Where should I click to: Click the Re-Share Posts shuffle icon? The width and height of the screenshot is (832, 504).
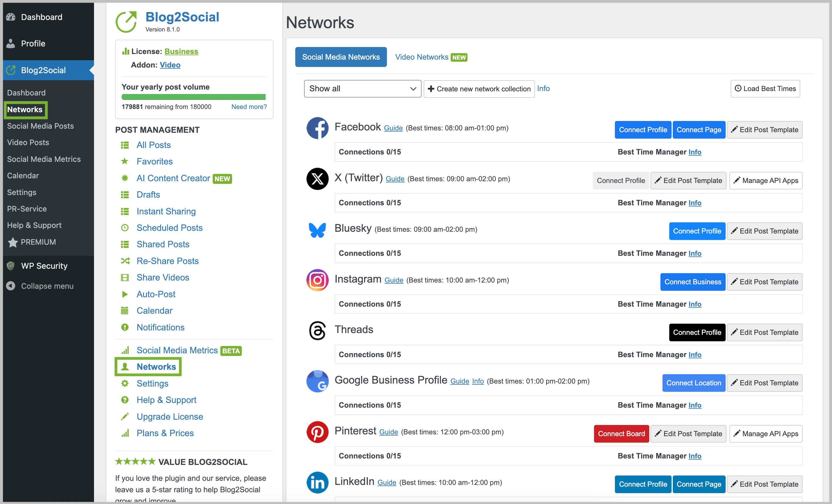tap(125, 261)
